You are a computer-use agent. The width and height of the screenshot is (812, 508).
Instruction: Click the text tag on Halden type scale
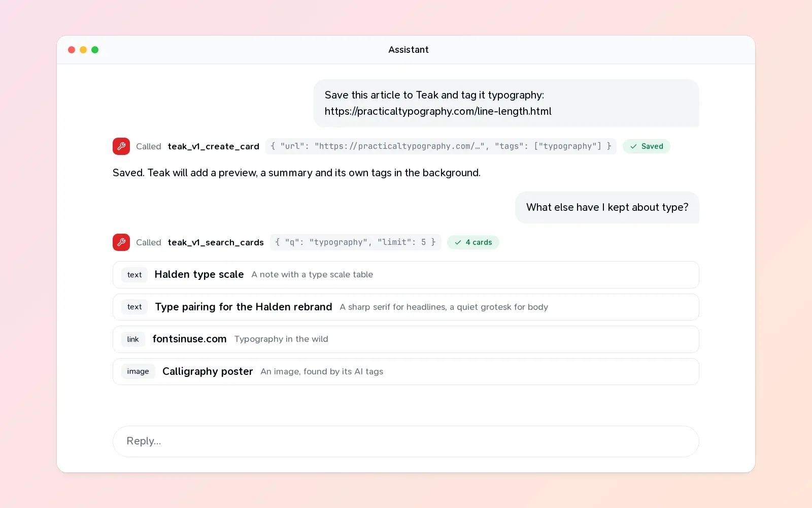click(x=134, y=275)
